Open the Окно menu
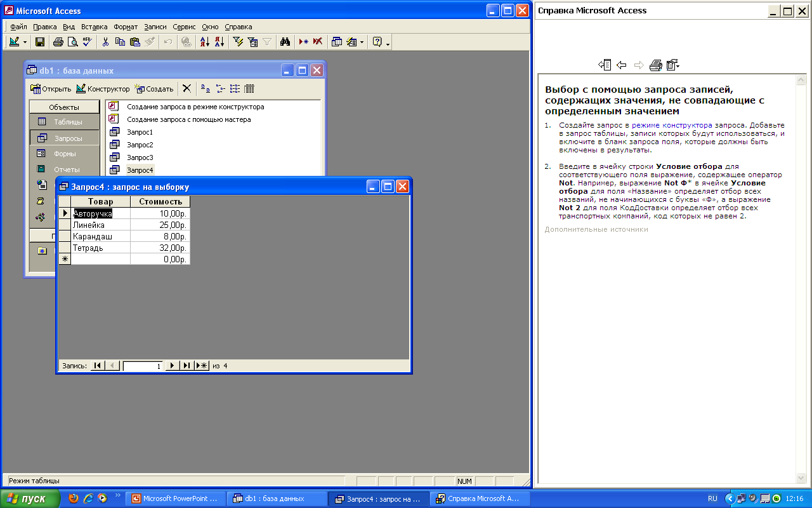Screen dimensions: 812x508 coord(211,27)
